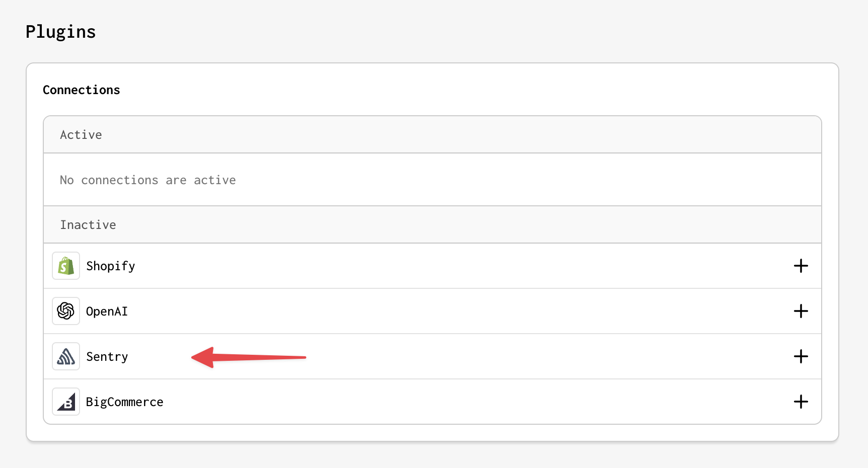Click the 'No connections are active' message

(x=148, y=180)
